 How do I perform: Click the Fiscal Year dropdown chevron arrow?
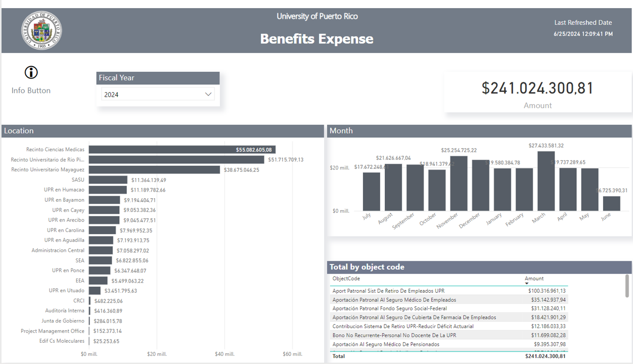[208, 95]
